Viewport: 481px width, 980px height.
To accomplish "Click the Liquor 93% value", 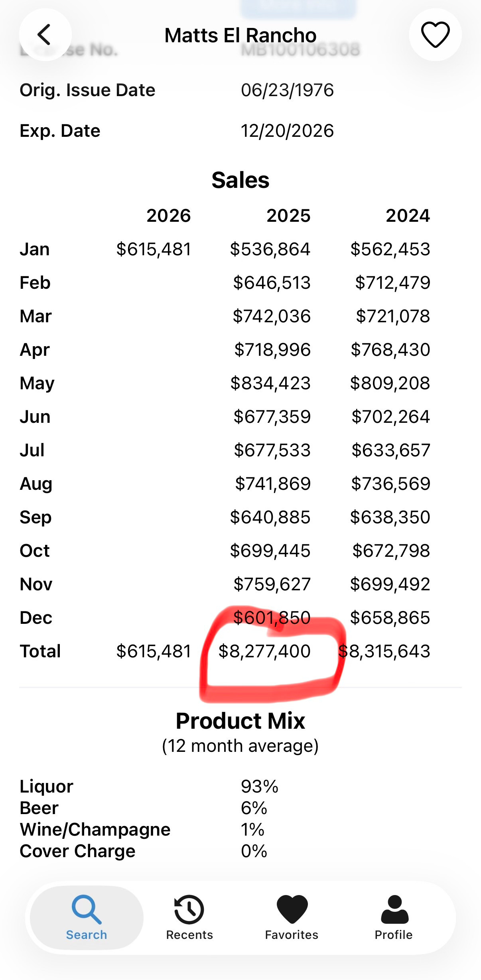I will pos(260,786).
